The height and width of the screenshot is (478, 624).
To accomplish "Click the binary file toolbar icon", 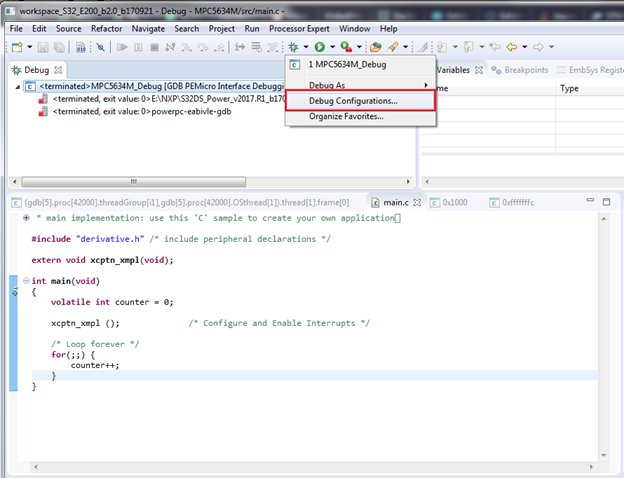I will coord(81,47).
